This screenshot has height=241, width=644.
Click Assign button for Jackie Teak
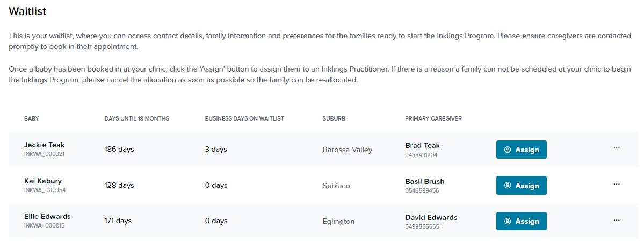pyautogui.click(x=521, y=150)
